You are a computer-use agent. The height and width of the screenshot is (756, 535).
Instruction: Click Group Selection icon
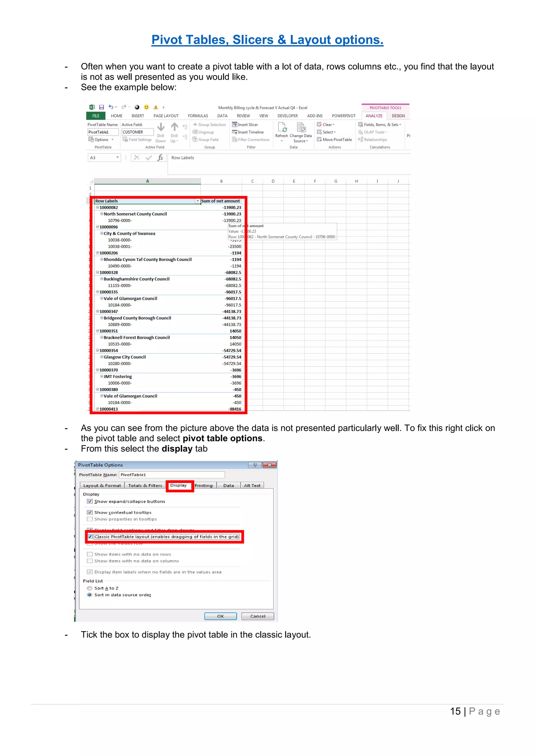point(195,125)
